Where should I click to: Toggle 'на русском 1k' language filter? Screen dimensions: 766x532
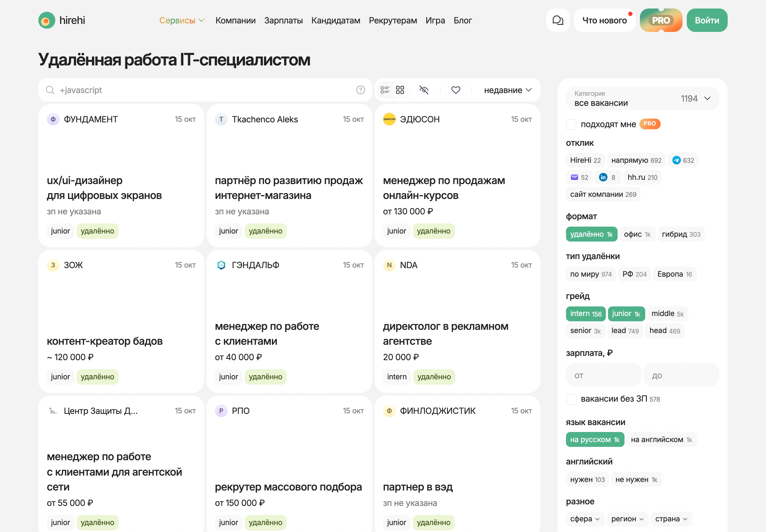click(595, 440)
